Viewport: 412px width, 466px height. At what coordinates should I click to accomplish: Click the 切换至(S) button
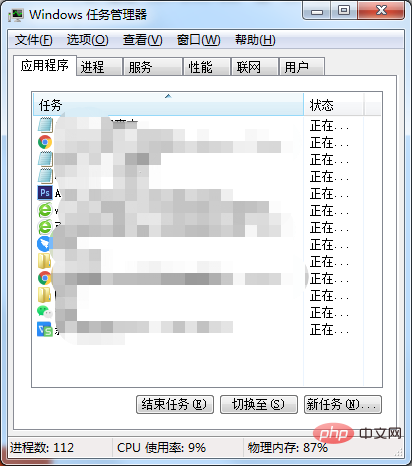259,405
